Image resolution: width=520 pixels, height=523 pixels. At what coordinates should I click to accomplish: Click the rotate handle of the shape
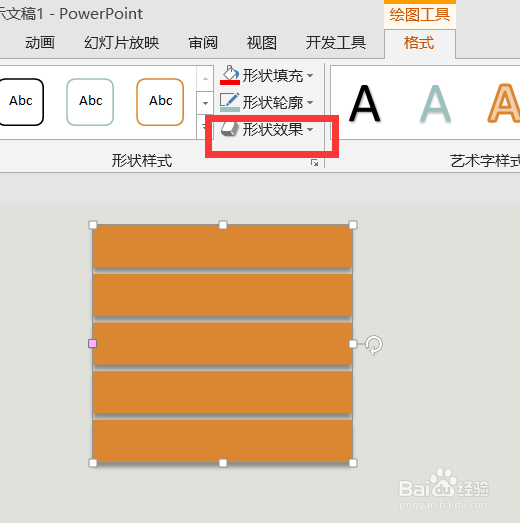point(374,345)
